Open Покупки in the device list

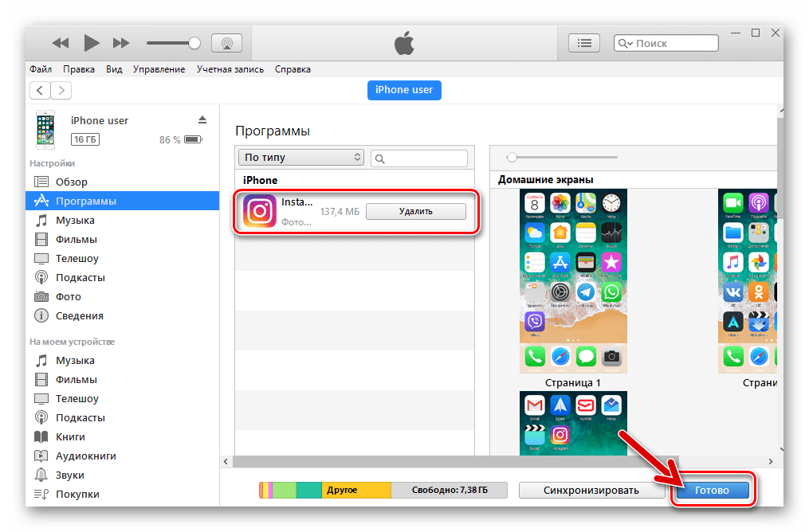point(123,494)
